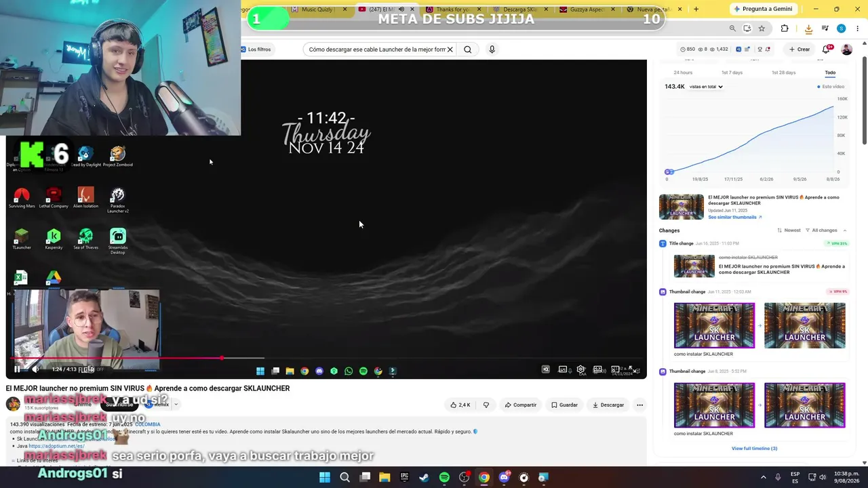
Task: Open Epic Games from the Windows taskbar
Action: click(404, 477)
